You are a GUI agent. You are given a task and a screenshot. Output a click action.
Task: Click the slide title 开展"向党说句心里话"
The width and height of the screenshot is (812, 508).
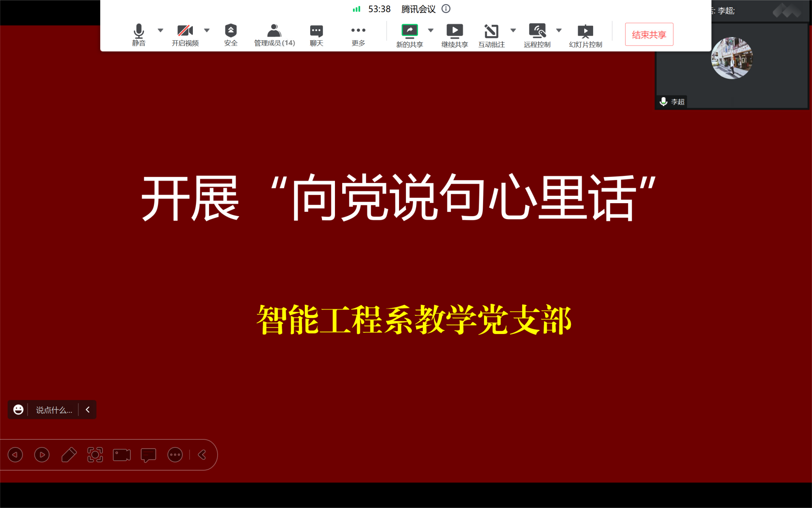(398, 198)
